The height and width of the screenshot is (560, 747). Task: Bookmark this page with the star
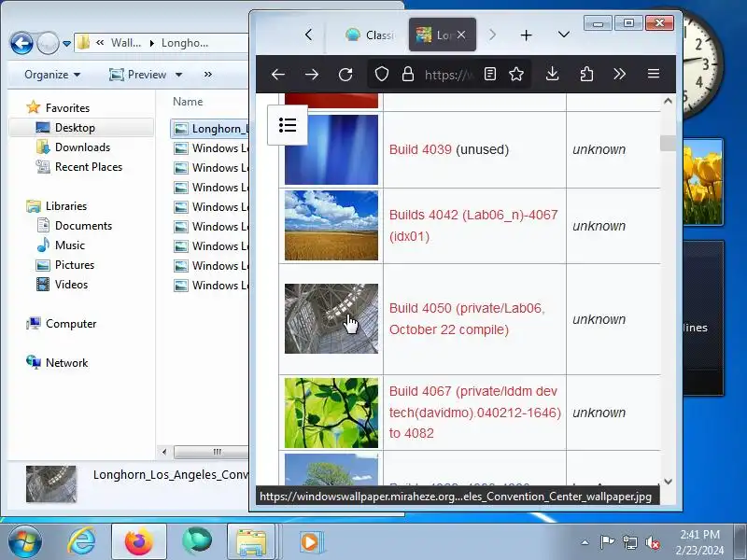[516, 74]
